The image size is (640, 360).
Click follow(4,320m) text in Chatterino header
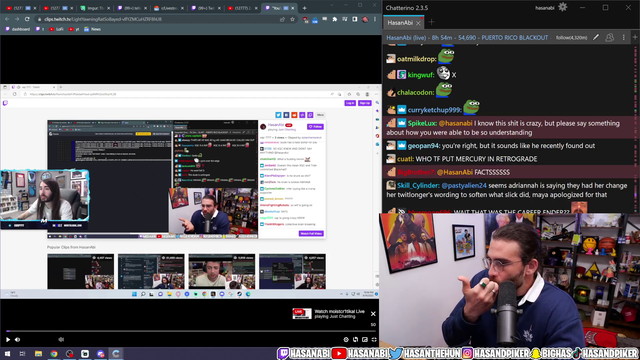[571, 38]
